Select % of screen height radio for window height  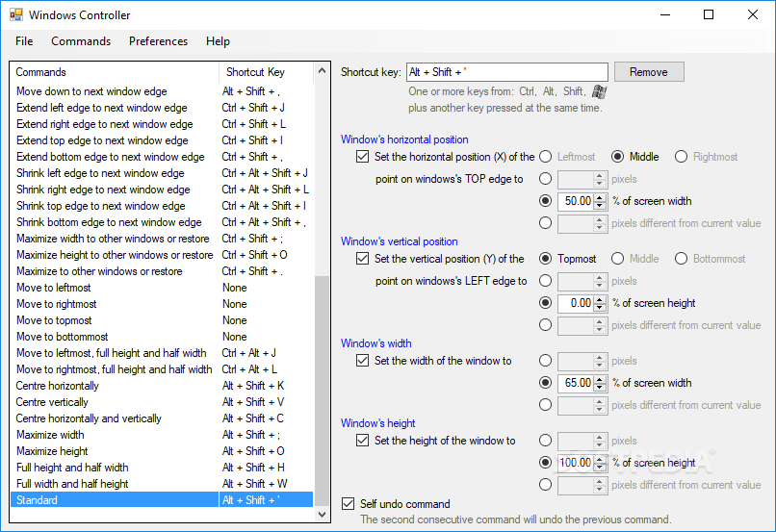(x=545, y=463)
